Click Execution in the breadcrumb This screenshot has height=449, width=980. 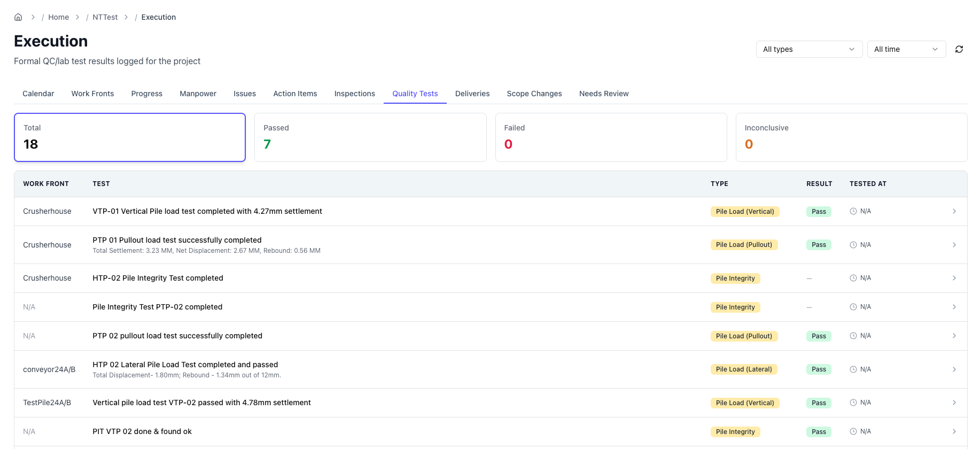(x=159, y=17)
